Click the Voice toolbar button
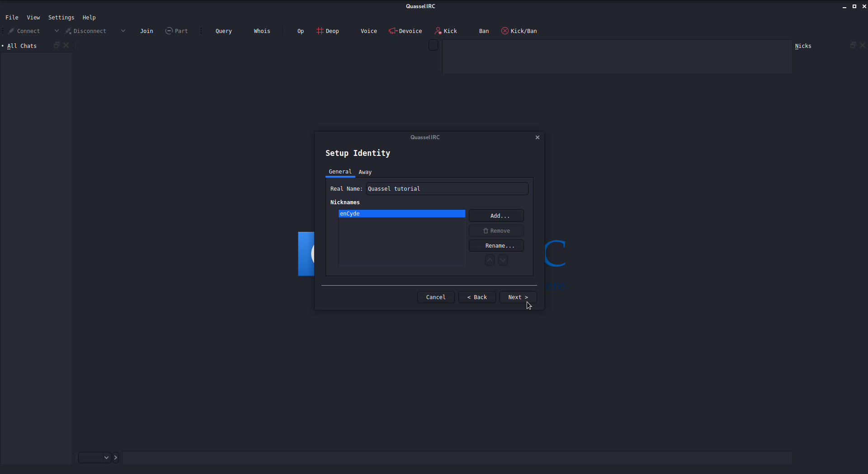868x474 pixels. [368, 31]
